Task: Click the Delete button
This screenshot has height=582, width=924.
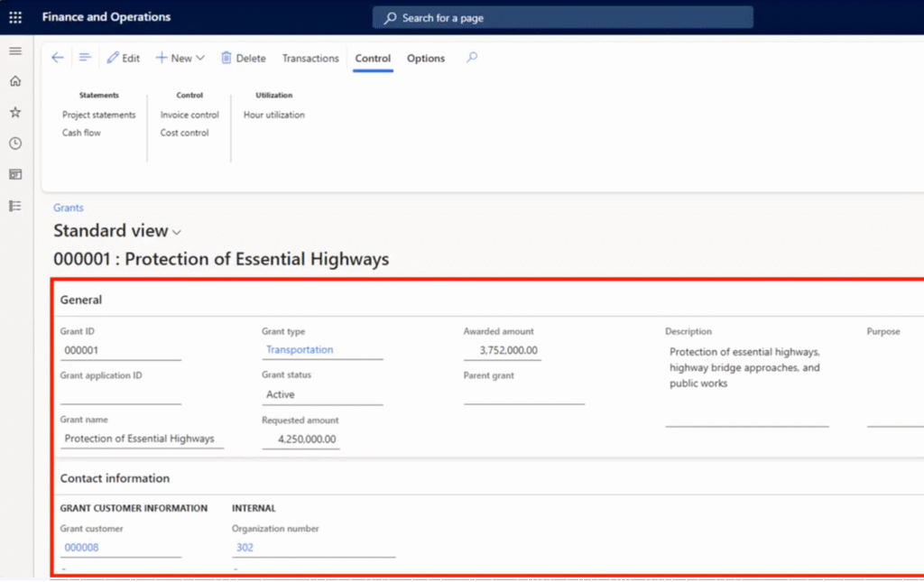Action: 244,59
